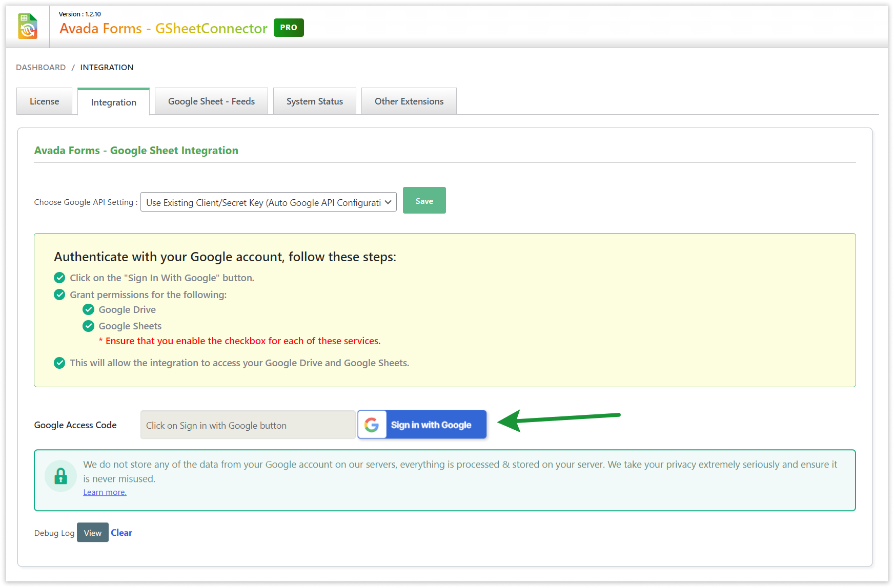Clear the debug log
Viewport: 894px width, 588px height.
(121, 533)
